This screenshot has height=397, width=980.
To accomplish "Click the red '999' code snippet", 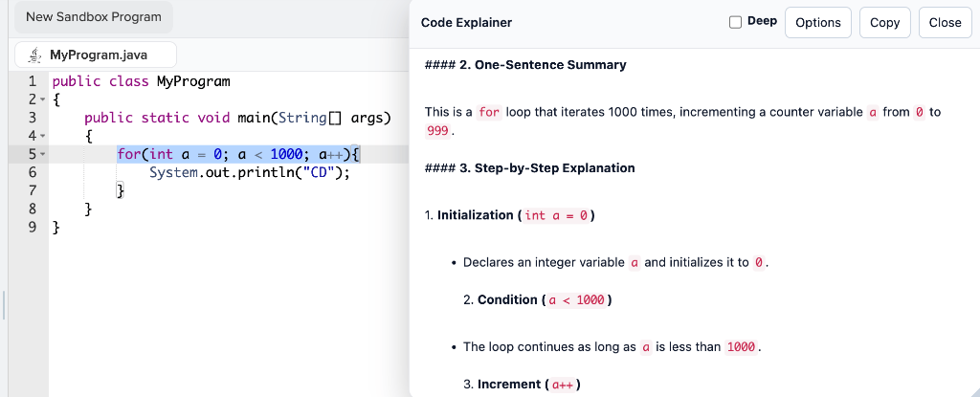I will pyautogui.click(x=437, y=131).
